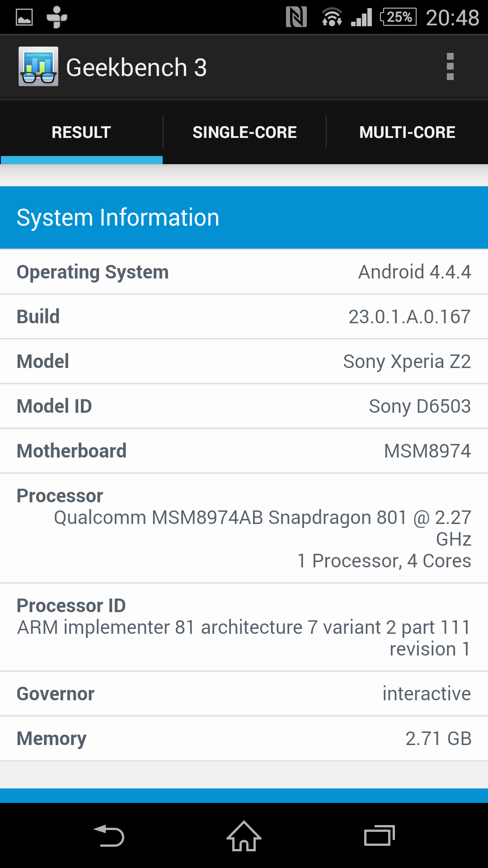Select the Model ID row showing Sony D6503

click(244, 406)
